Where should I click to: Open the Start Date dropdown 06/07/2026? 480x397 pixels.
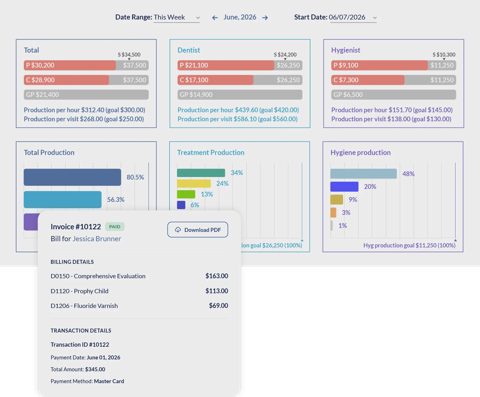(353, 17)
